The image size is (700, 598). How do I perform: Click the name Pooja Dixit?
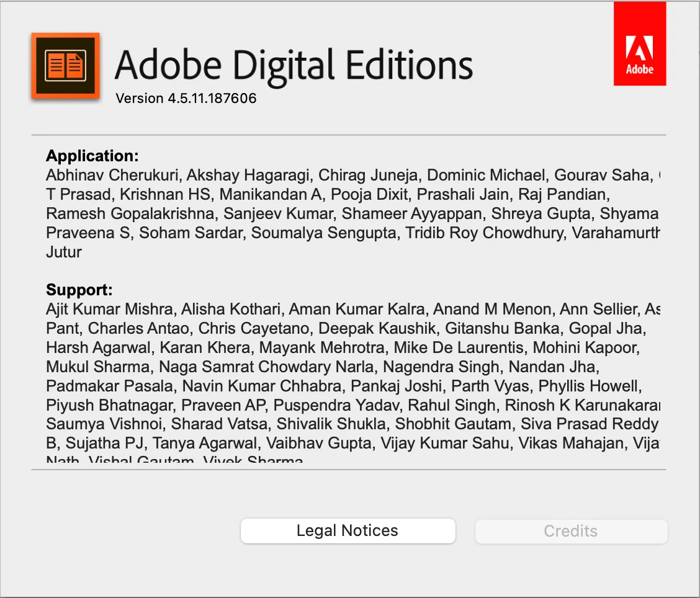[369, 194]
